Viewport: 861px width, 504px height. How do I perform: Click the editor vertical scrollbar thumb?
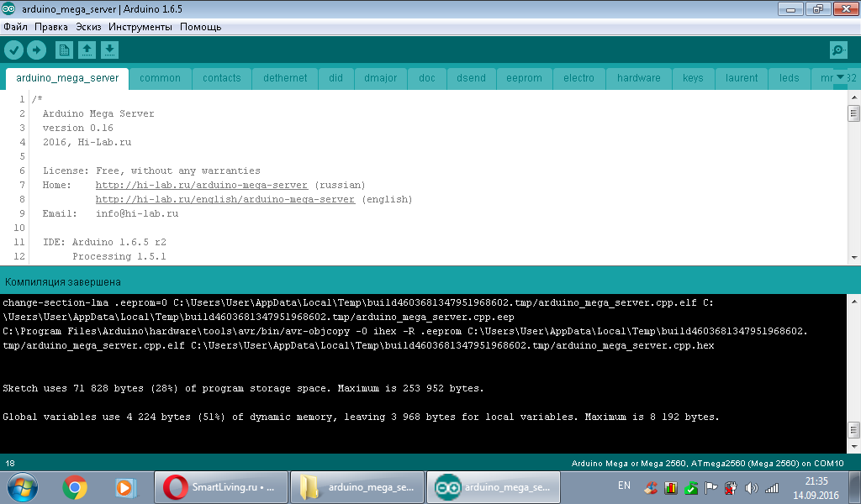pyautogui.click(x=854, y=113)
